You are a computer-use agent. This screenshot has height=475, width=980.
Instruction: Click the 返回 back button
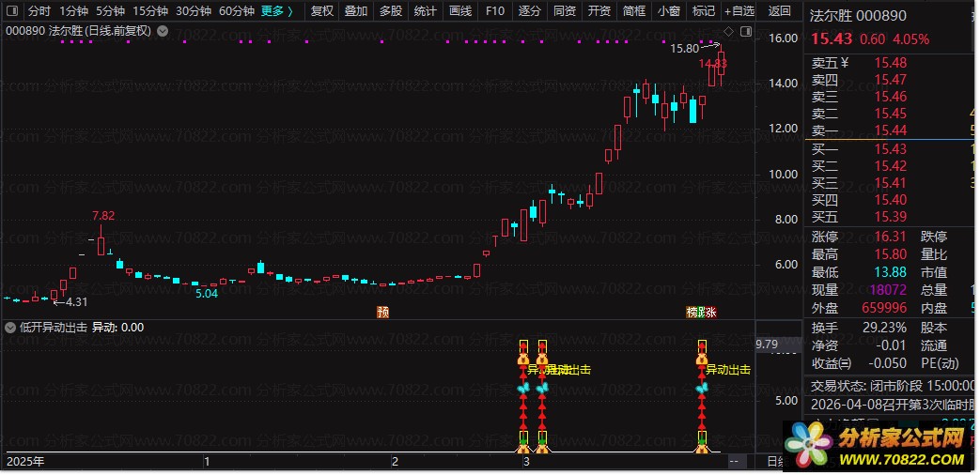pyautogui.click(x=779, y=10)
